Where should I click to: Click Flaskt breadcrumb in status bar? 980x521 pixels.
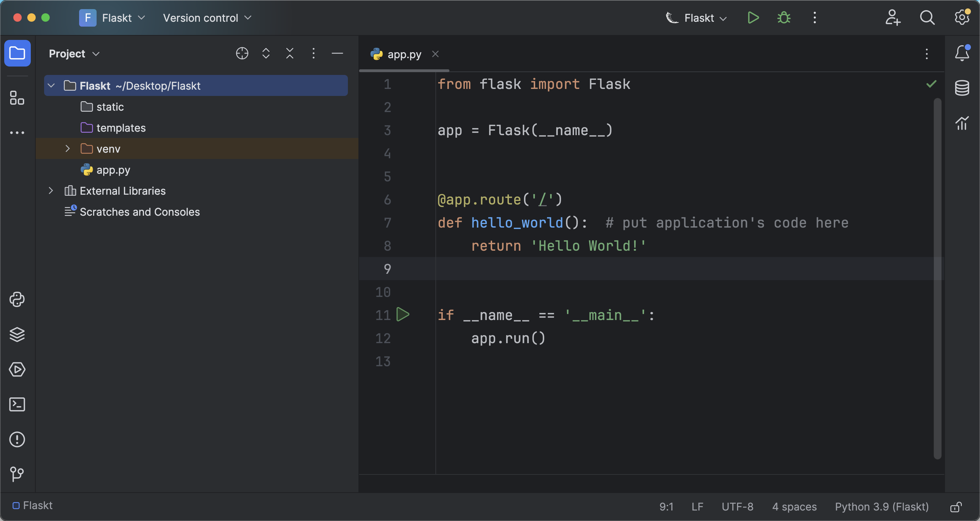(x=32, y=505)
